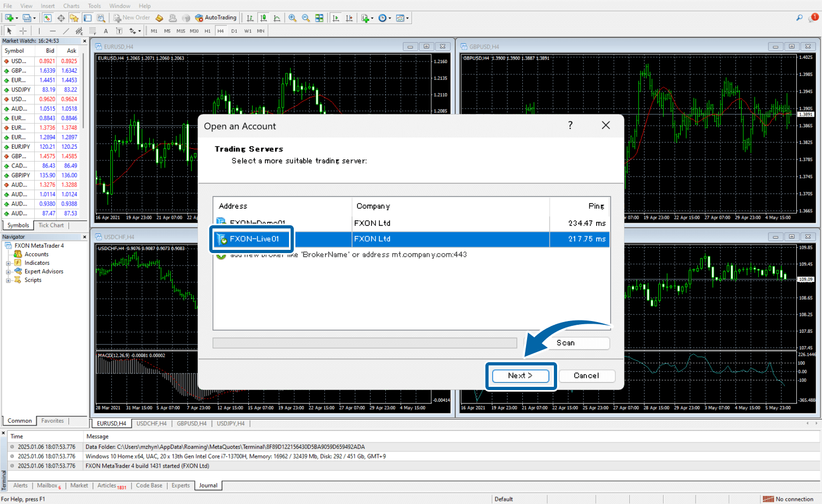Select H4 timeframe button
This screenshot has width=822, height=504.
[220, 31]
